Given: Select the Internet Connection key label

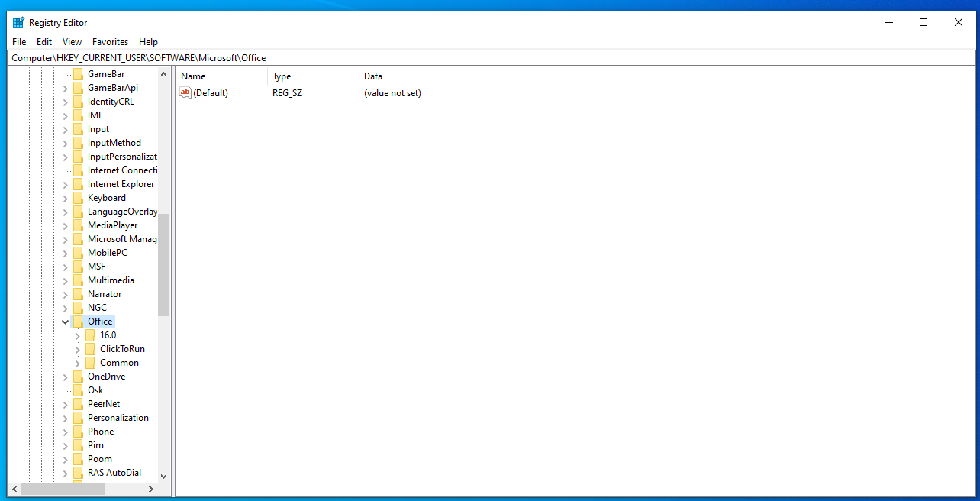Looking at the screenshot, I should tap(122, 170).
